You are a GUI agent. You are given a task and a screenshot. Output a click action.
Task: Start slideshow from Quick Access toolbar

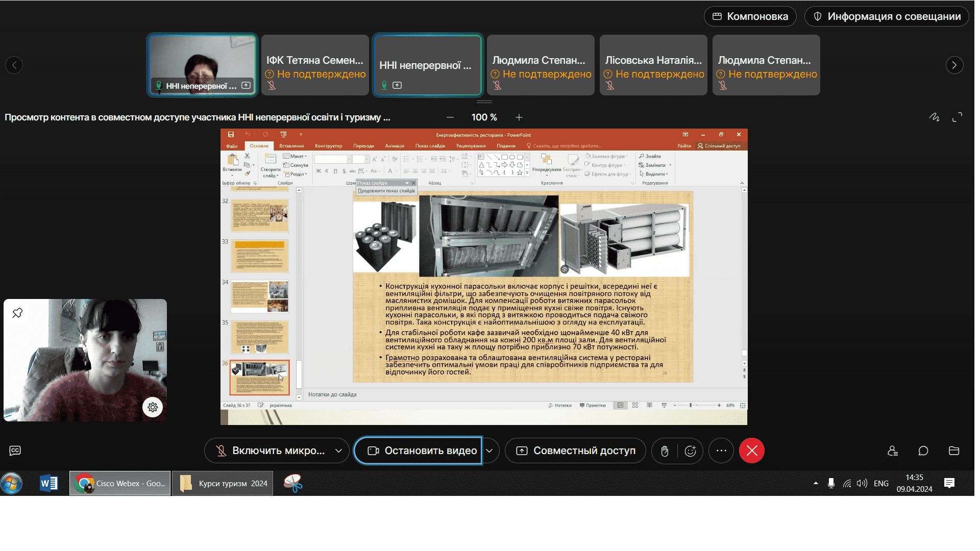pos(283,135)
